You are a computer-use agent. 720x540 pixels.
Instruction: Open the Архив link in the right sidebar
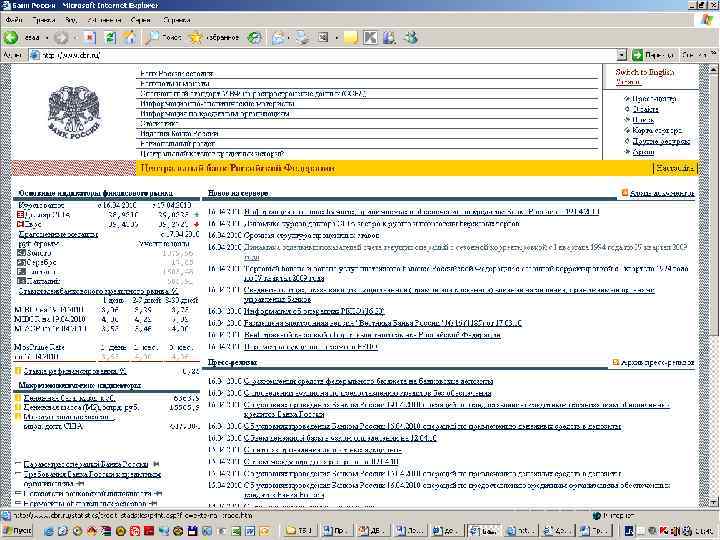pyautogui.click(x=643, y=152)
